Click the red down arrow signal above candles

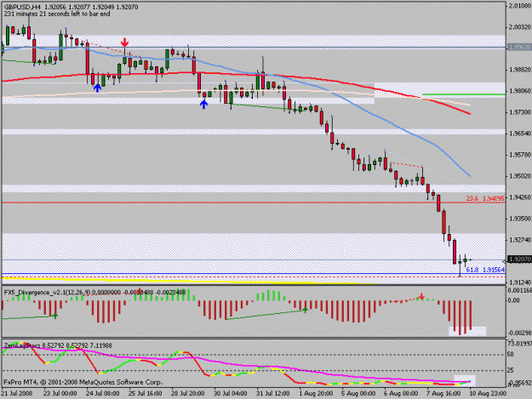125,43
